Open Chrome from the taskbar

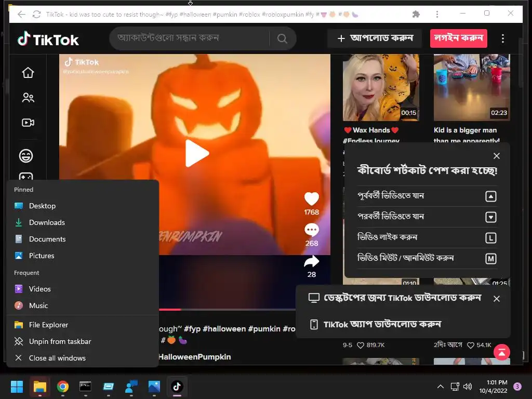(63, 387)
